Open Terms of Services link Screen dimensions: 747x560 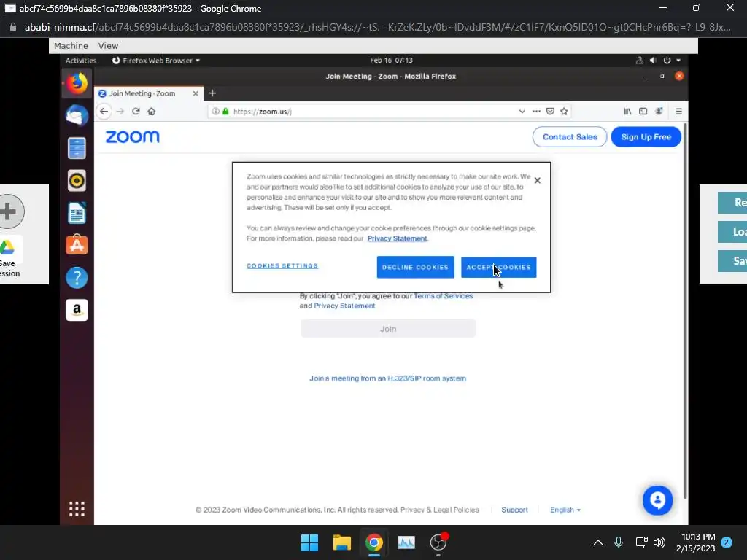tap(443, 296)
